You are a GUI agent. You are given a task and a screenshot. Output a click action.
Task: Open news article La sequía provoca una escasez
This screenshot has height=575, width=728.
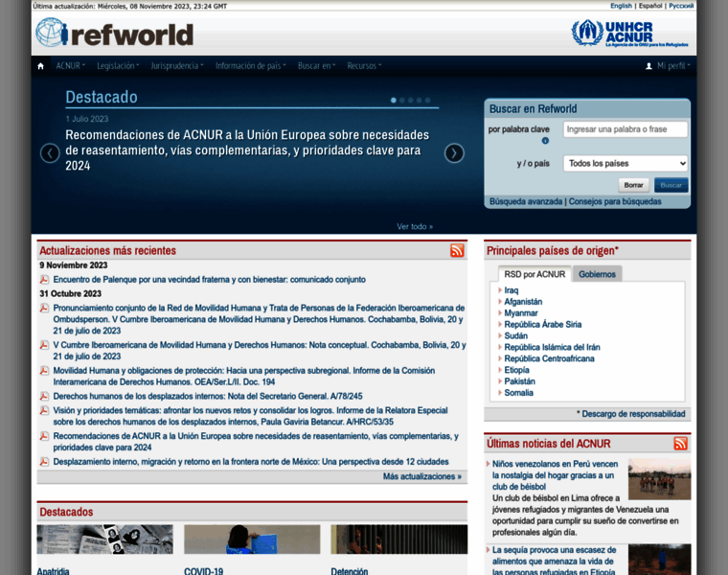(554, 561)
